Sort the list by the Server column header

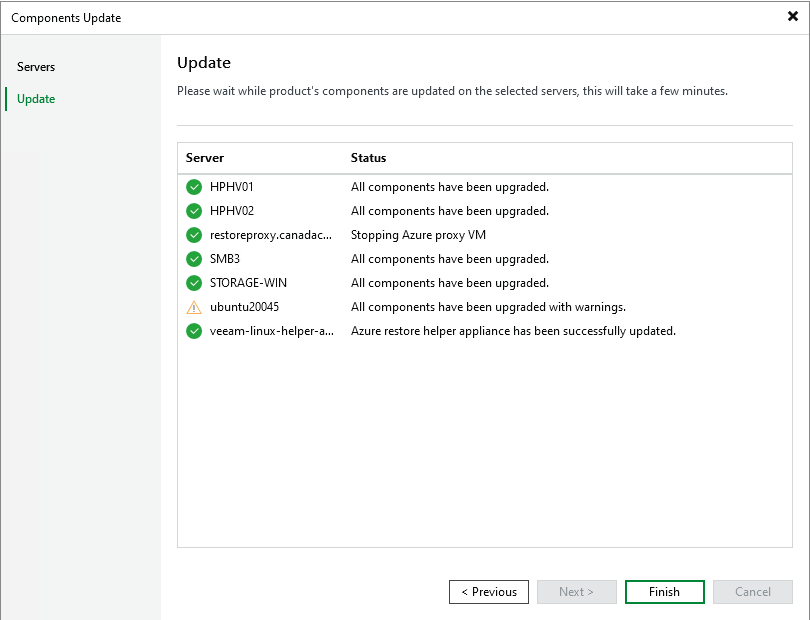205,158
